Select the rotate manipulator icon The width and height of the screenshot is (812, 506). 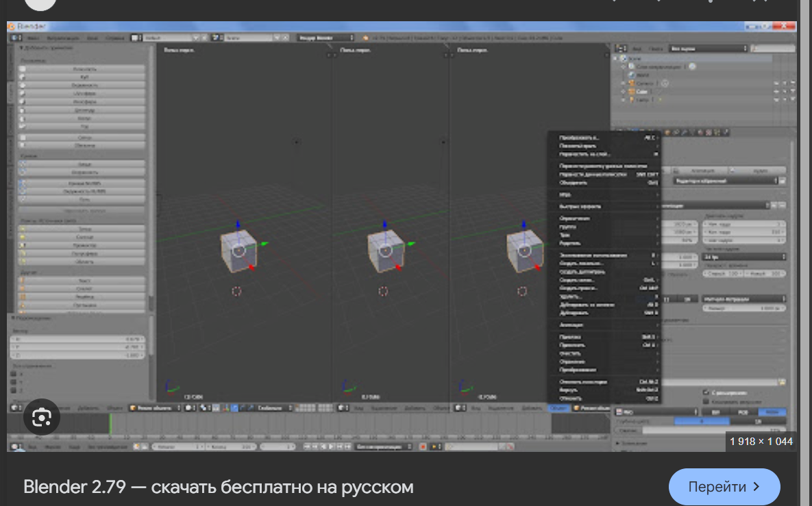point(243,408)
